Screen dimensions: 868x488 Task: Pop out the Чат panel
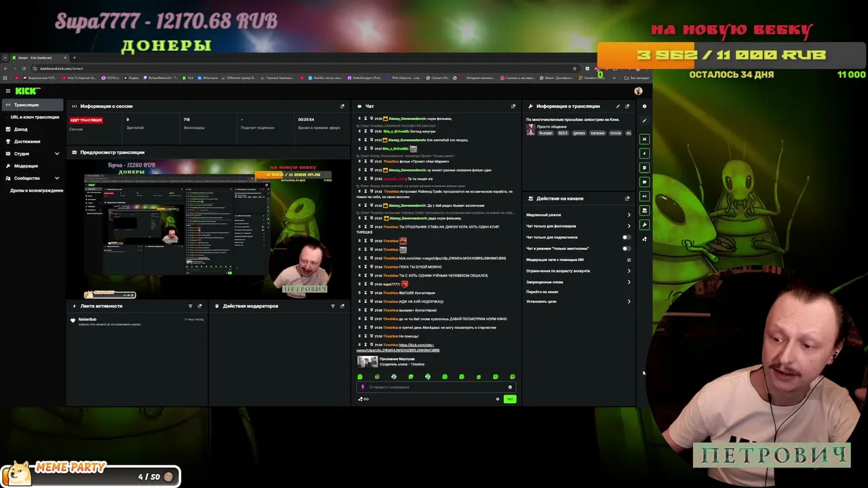pyautogui.click(x=513, y=106)
